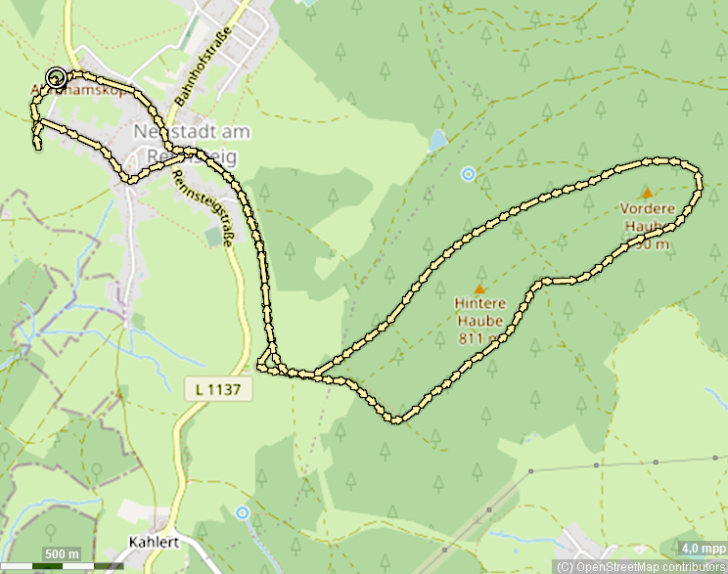Click the track start circle marker
728x574 pixels.
click(x=56, y=77)
